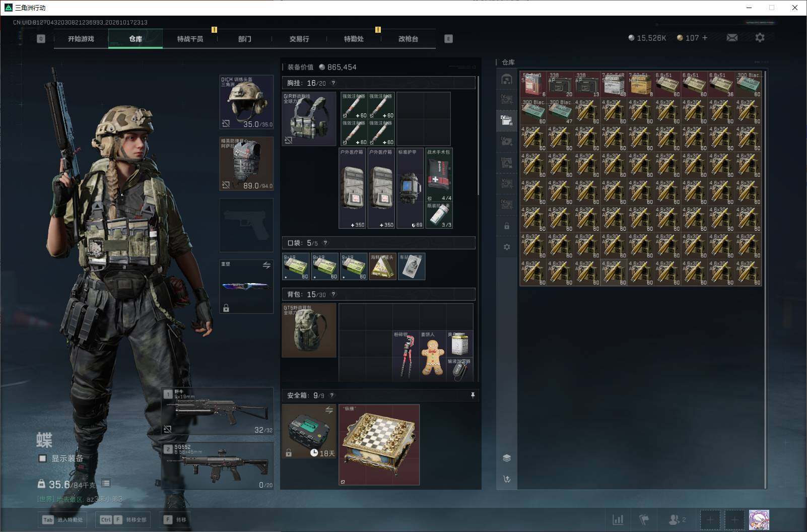Open the stash sidebar gear settings
The width and height of the screenshot is (807, 532).
point(507,247)
